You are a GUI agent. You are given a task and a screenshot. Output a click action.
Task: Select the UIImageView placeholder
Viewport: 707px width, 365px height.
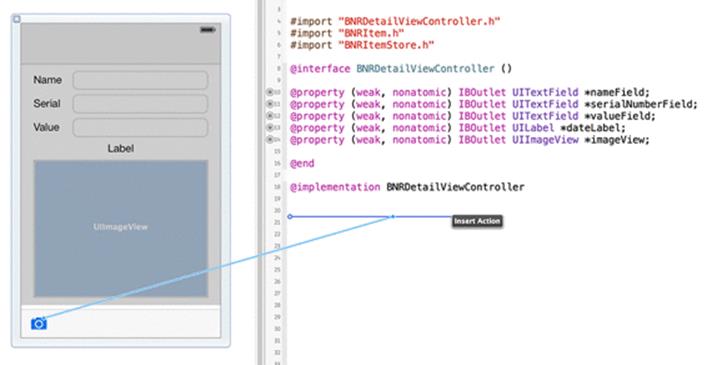click(x=121, y=228)
